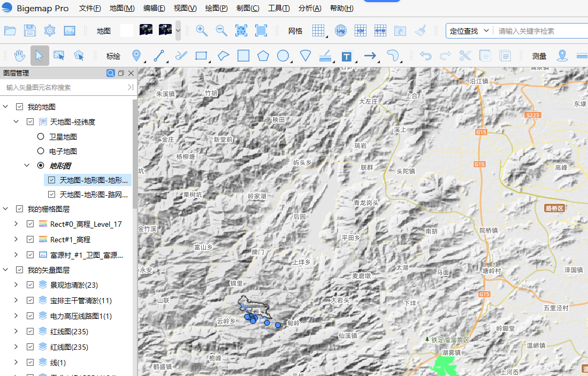
Task: Select the point marker tool
Action: click(x=136, y=56)
